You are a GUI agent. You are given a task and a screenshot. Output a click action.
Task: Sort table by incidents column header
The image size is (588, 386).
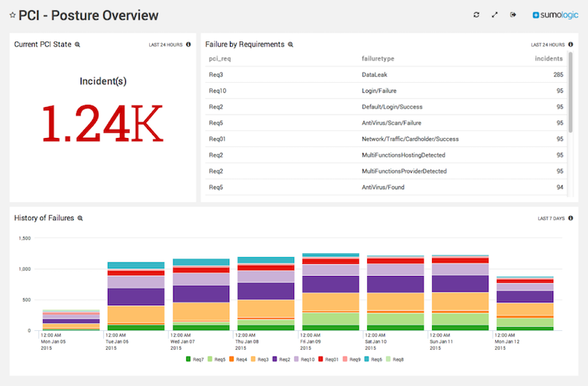[549, 59]
